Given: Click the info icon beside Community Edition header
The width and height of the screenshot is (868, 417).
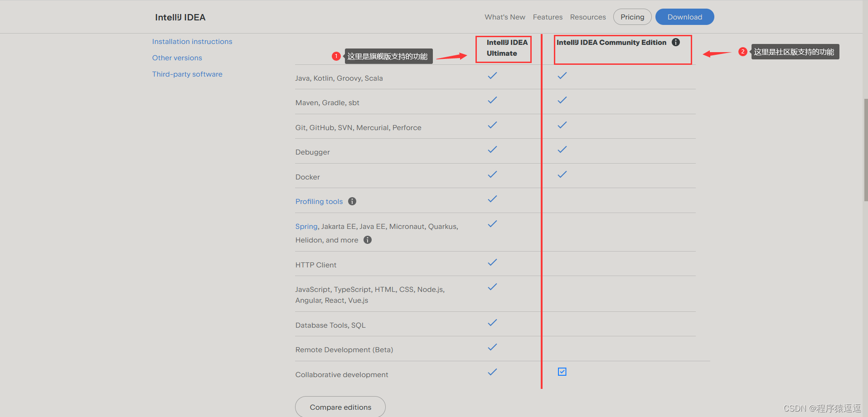Looking at the screenshot, I should pyautogui.click(x=676, y=42).
